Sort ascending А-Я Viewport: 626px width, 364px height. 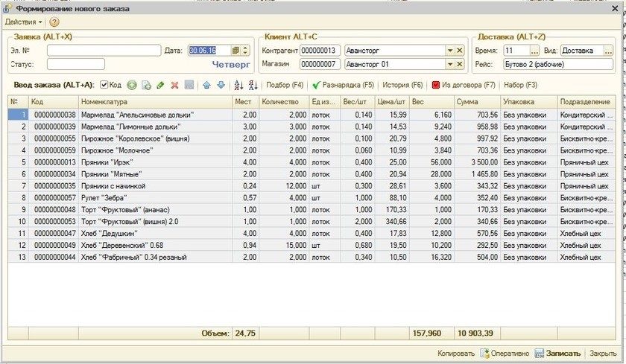238,85
